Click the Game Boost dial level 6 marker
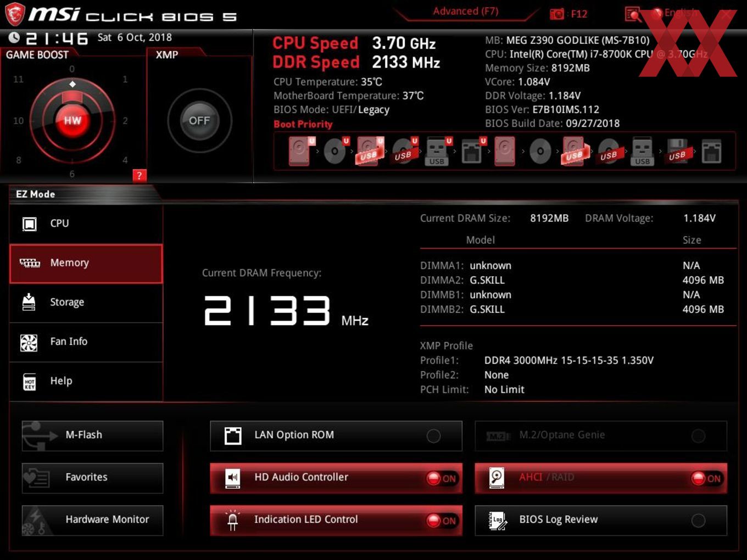 (x=72, y=174)
